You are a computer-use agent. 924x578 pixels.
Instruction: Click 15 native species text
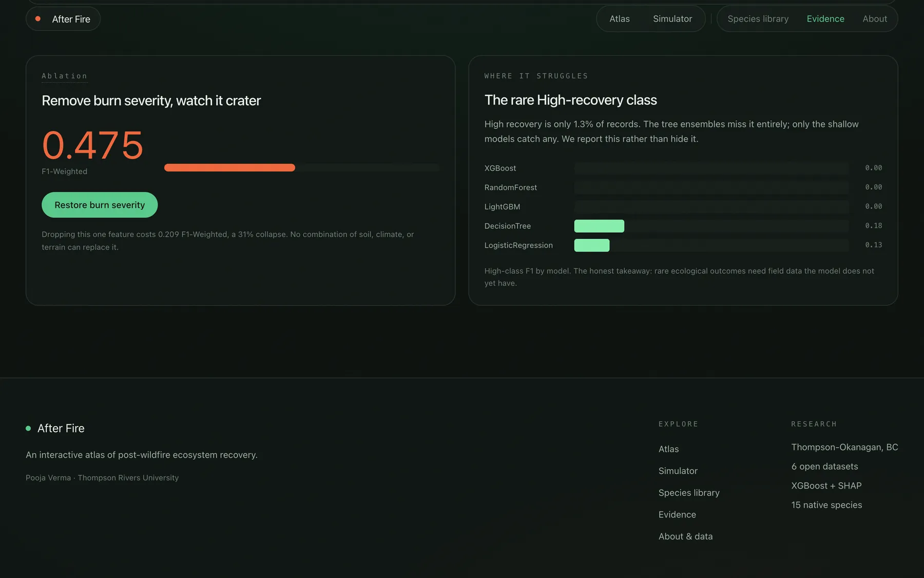tap(826, 505)
